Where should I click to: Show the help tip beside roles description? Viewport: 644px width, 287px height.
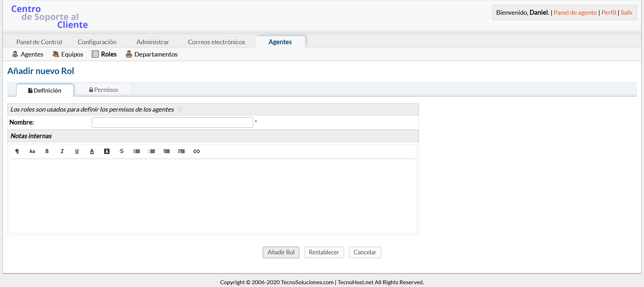click(x=180, y=109)
